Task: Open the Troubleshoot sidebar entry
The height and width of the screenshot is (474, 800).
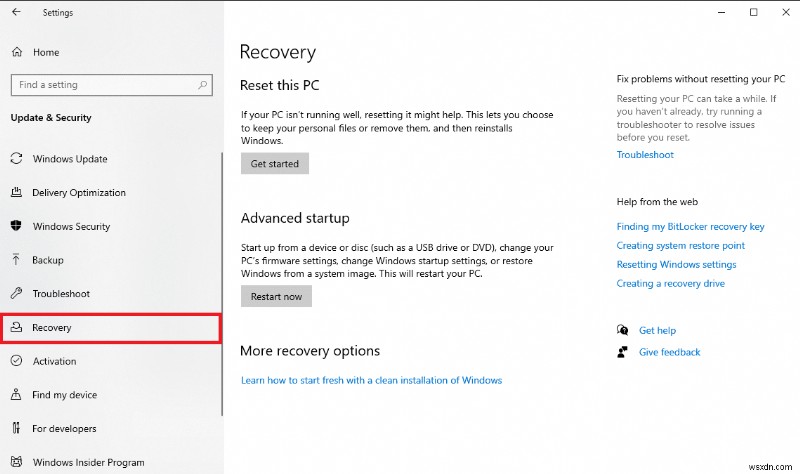Action: point(61,293)
